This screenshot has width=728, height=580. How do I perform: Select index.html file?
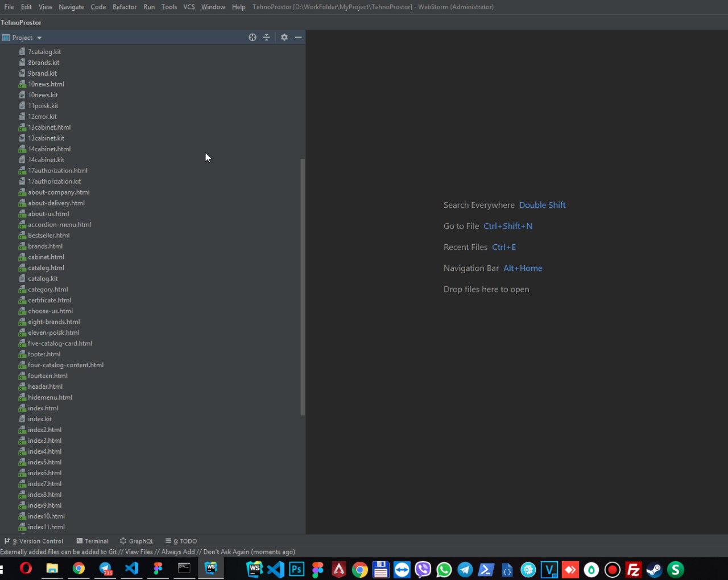(43, 409)
